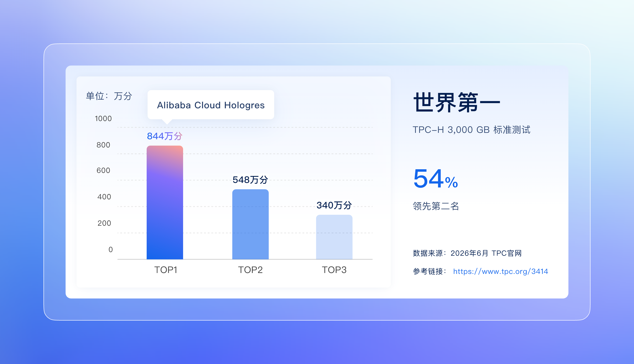Screen dimensions: 634x364
Task: Click the 单位：万分 unit label
Action: (109, 96)
